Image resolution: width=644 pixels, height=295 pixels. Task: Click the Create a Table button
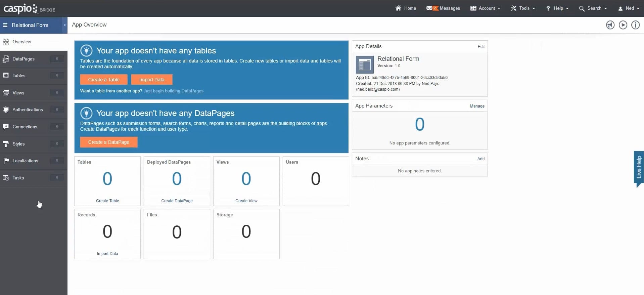tap(104, 80)
